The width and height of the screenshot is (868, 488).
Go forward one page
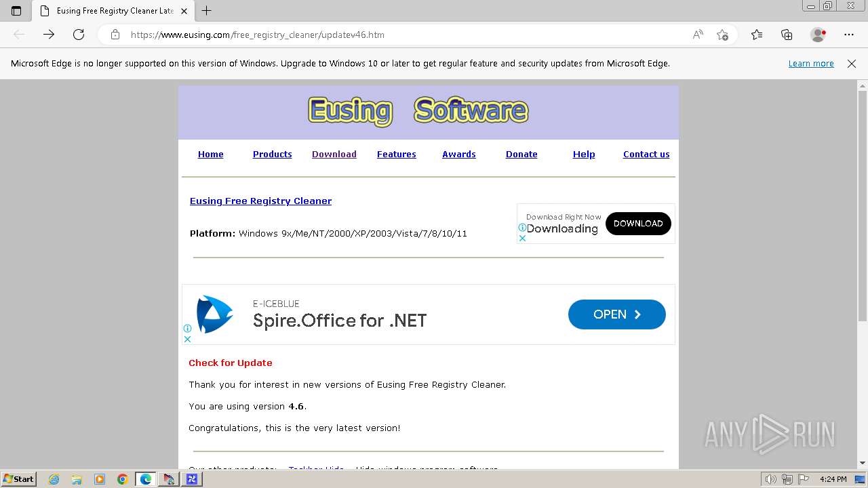pos(49,35)
